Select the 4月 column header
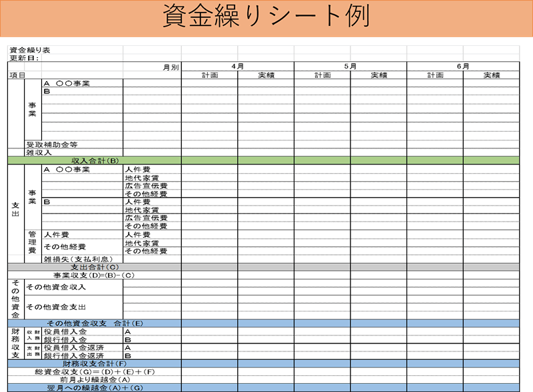Screen dimensions: 533x392 (237, 67)
